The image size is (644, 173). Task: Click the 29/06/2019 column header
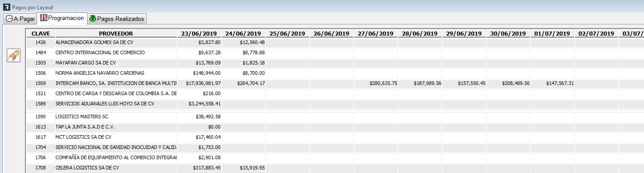(x=464, y=34)
